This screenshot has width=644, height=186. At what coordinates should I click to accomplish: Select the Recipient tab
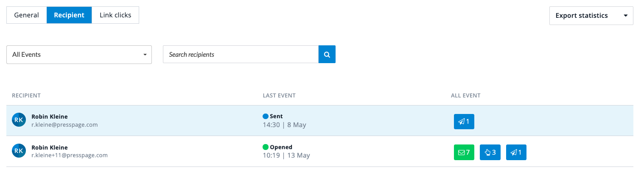(x=69, y=15)
